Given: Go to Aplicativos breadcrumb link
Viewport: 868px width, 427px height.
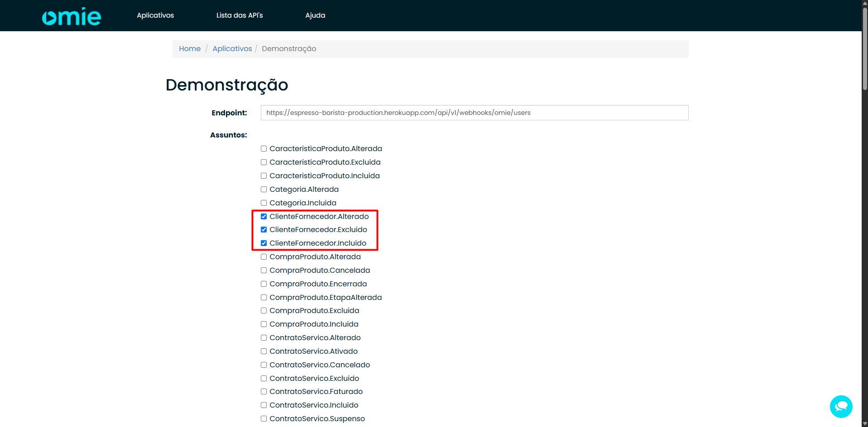Looking at the screenshot, I should tap(232, 48).
